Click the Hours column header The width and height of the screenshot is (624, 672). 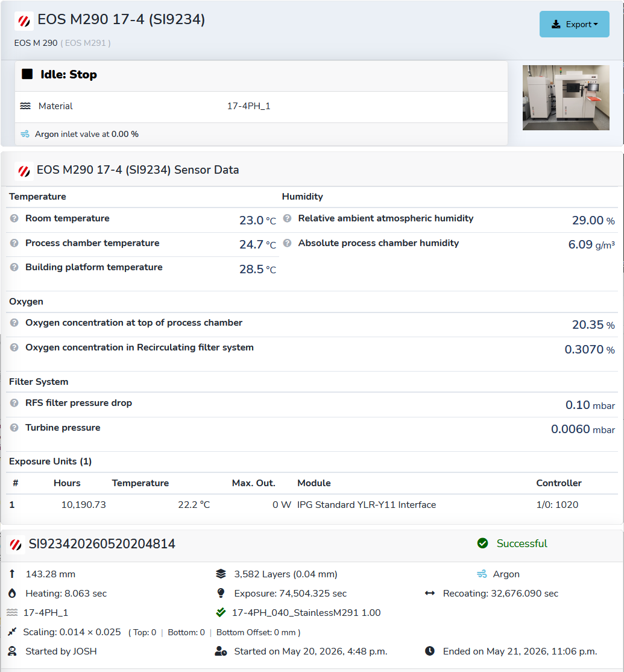click(x=67, y=483)
